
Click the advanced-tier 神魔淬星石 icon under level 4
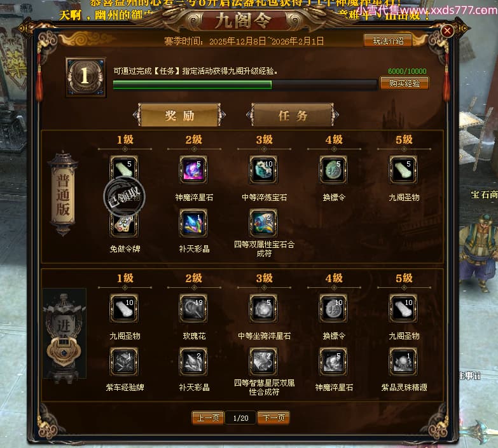(x=333, y=362)
